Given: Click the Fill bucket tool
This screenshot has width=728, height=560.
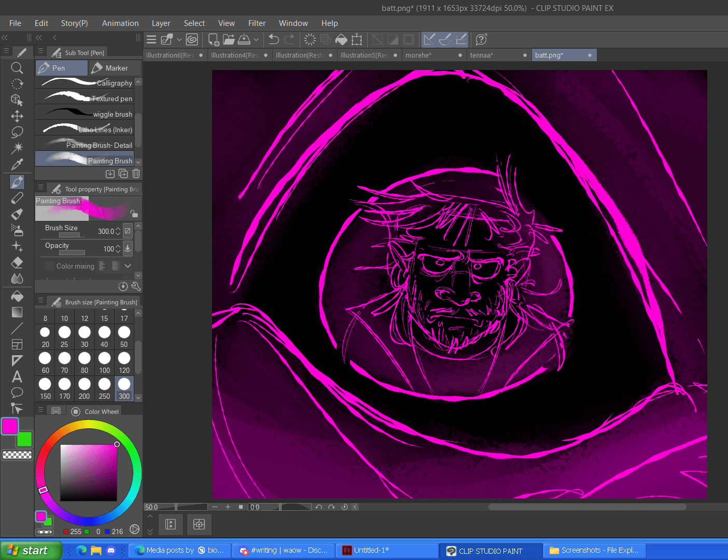Looking at the screenshot, I should click(17, 296).
